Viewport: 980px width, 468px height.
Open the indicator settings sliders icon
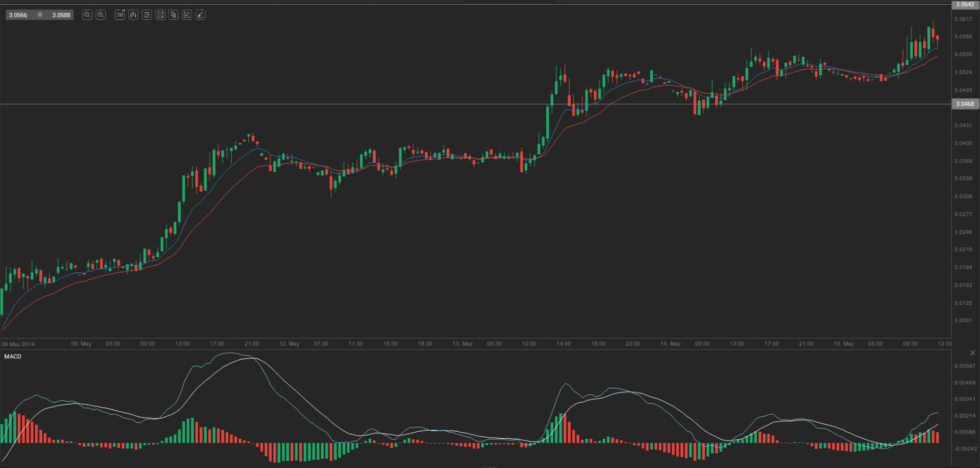coord(147,15)
